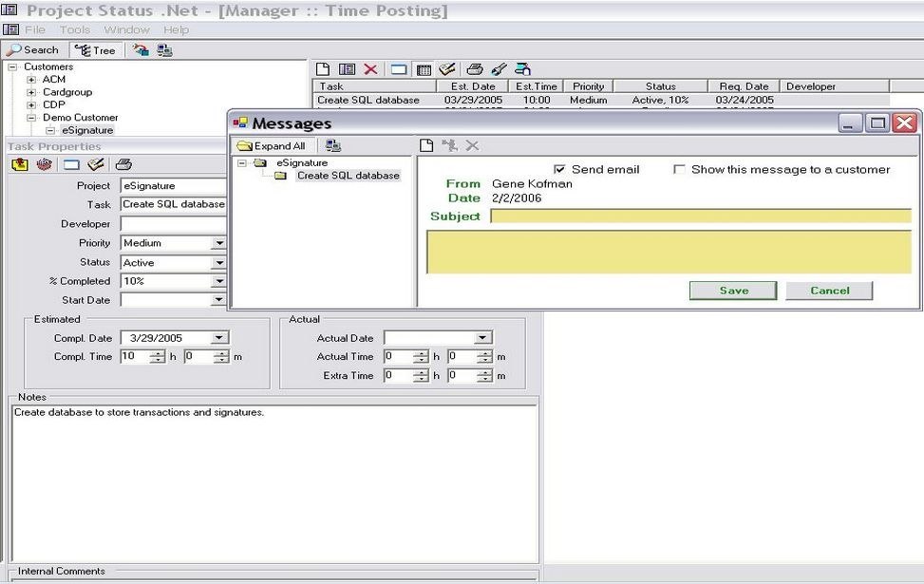Open the Priority dropdown
924x584 pixels.
click(x=221, y=243)
